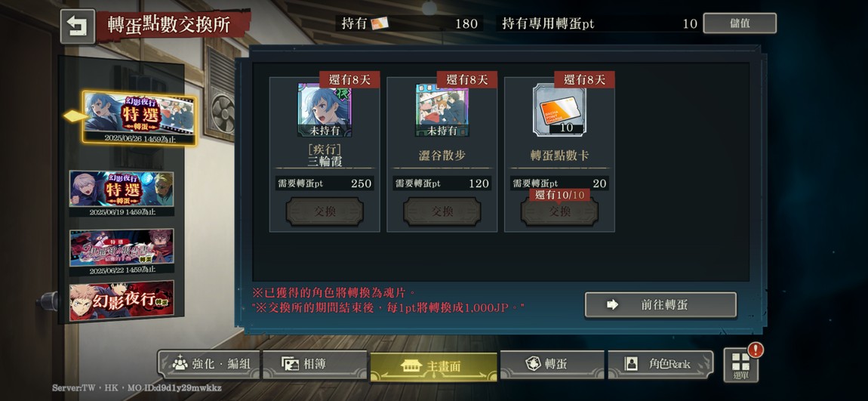Click 交換 under 澀谷散步
The width and height of the screenshot is (868, 401).
tap(442, 211)
